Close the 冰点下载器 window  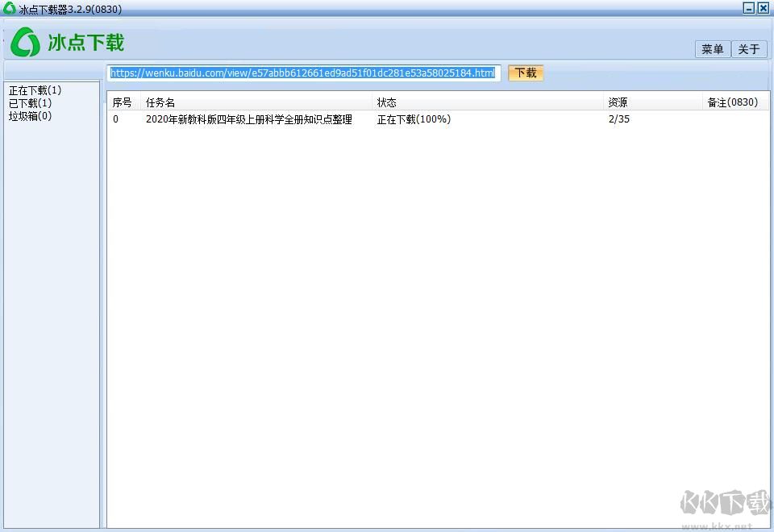[x=764, y=8]
